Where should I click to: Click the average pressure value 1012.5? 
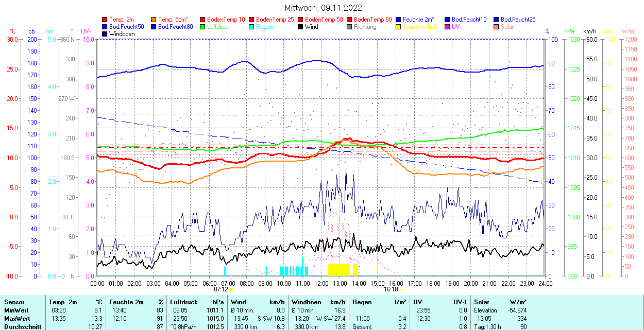click(216, 327)
